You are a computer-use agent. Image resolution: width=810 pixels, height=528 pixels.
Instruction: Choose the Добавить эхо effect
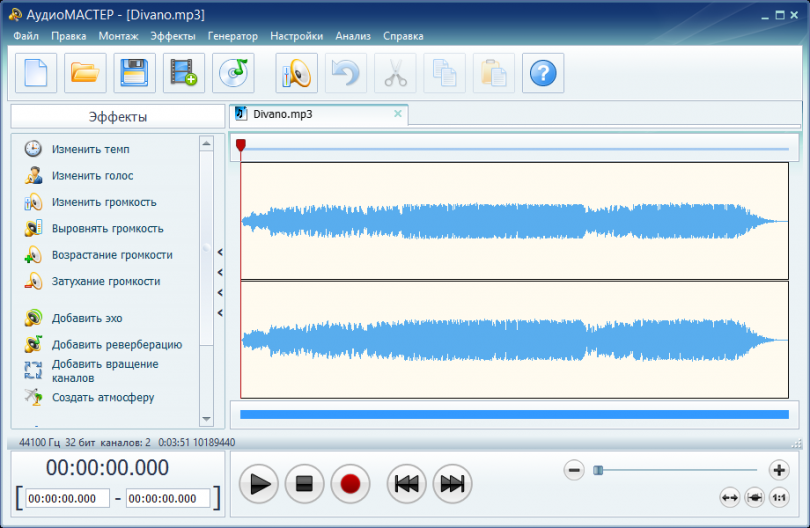pos(87,318)
